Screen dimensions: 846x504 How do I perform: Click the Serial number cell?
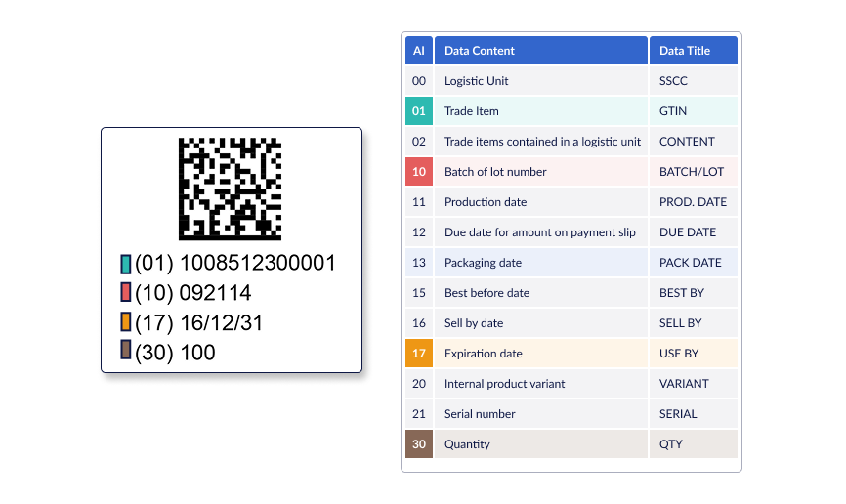541,414
